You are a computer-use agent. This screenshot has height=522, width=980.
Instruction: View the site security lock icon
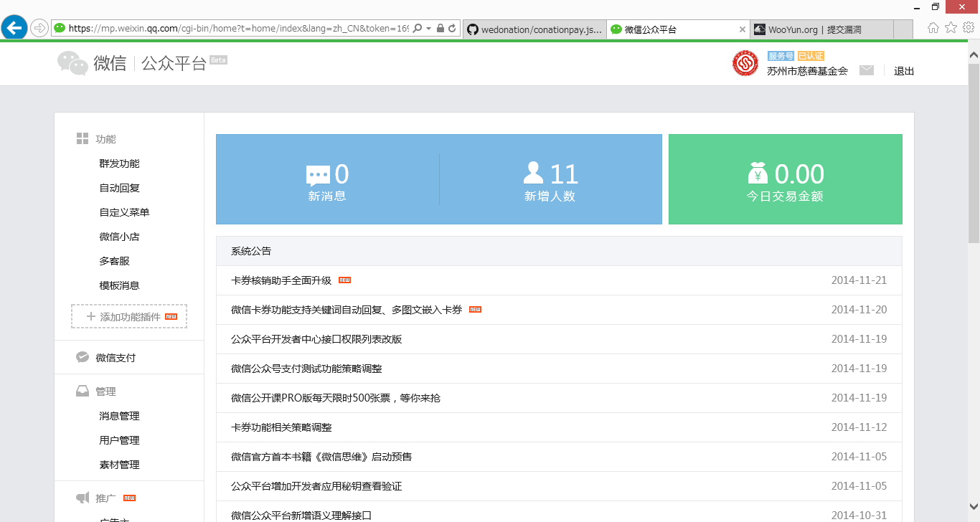click(440, 29)
